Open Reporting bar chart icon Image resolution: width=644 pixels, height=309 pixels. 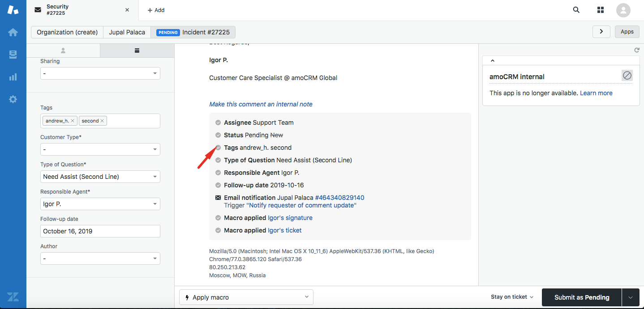[13, 77]
